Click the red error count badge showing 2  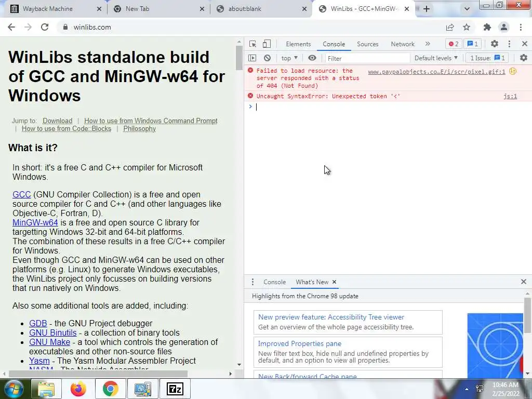click(x=454, y=44)
